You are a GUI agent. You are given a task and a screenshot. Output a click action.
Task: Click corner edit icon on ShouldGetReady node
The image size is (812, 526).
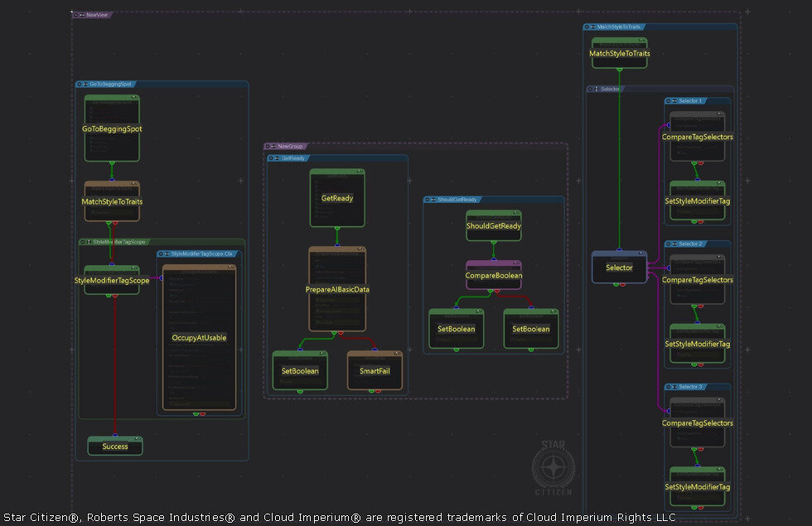pos(516,213)
